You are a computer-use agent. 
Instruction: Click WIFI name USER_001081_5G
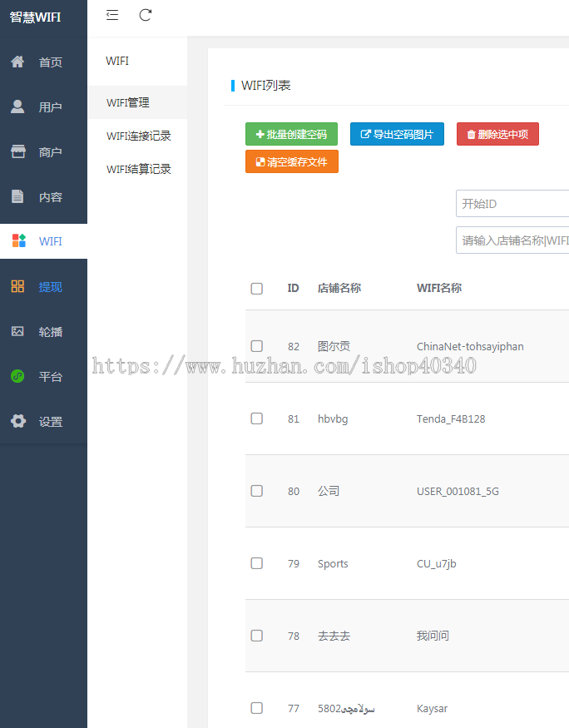(x=458, y=491)
